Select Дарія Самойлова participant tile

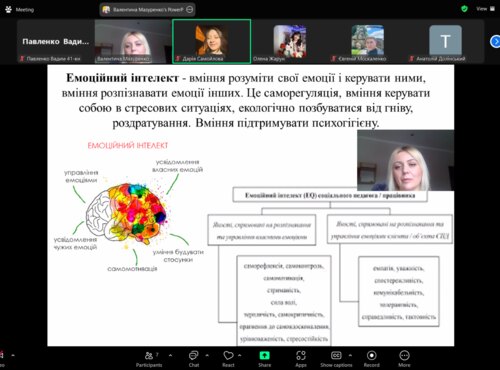point(212,41)
